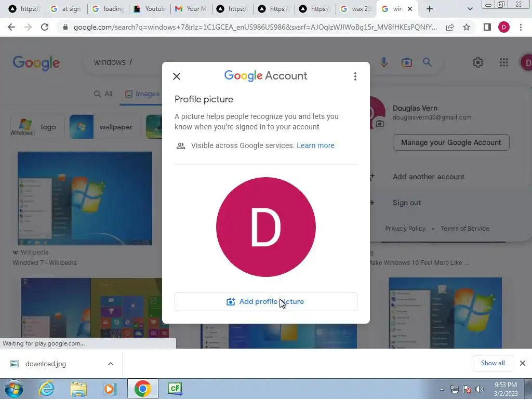Click the large D profile avatar
This screenshot has height=399, width=532.
click(x=265, y=227)
